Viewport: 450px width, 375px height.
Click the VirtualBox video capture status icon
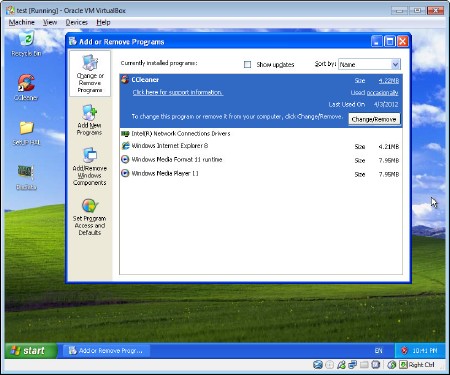click(x=376, y=365)
